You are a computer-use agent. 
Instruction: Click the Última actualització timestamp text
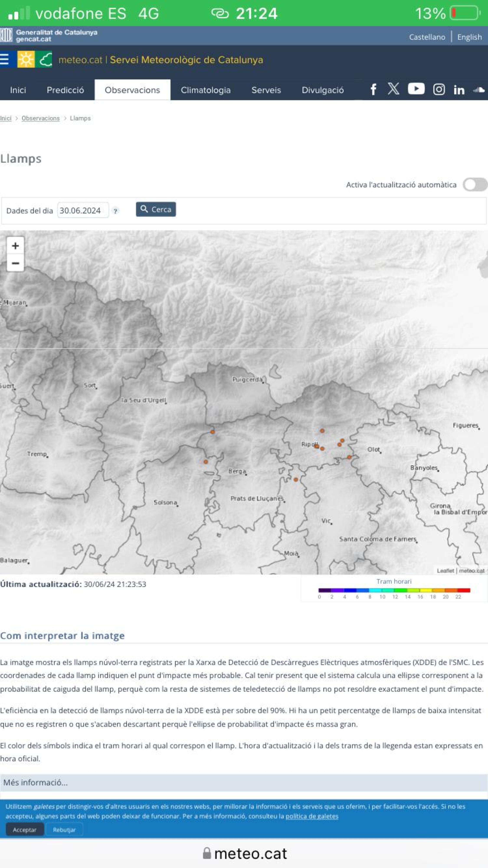(73, 584)
